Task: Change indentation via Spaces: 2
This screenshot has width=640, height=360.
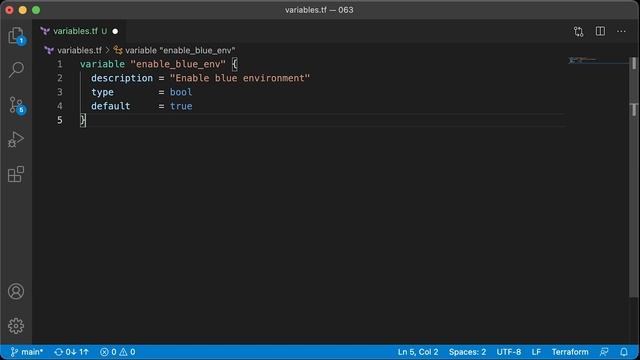Action: point(467,352)
